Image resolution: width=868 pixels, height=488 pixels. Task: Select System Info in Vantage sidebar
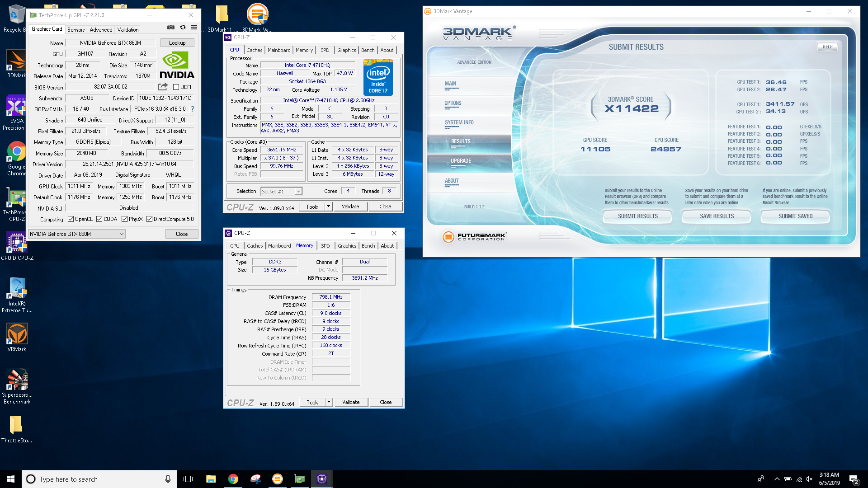pos(459,123)
